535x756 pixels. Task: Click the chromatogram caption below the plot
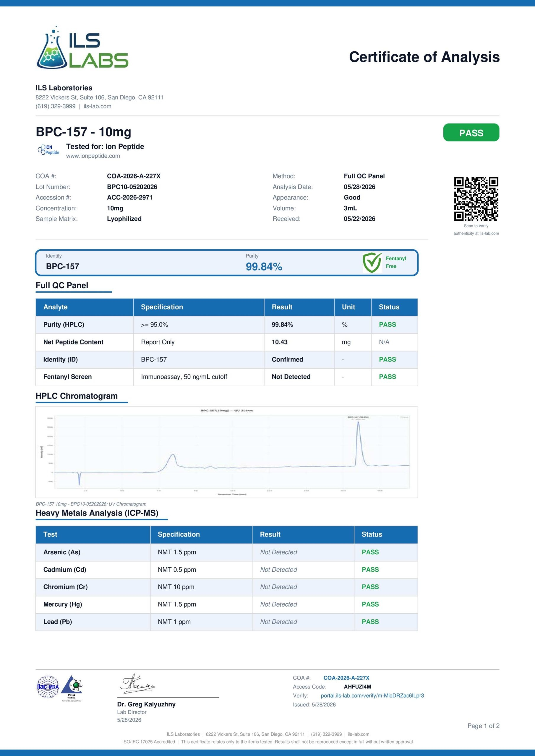pos(91,504)
